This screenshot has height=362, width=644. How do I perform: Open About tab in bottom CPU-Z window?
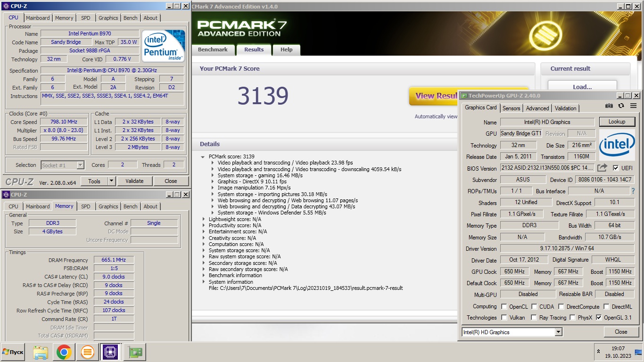[x=150, y=206]
